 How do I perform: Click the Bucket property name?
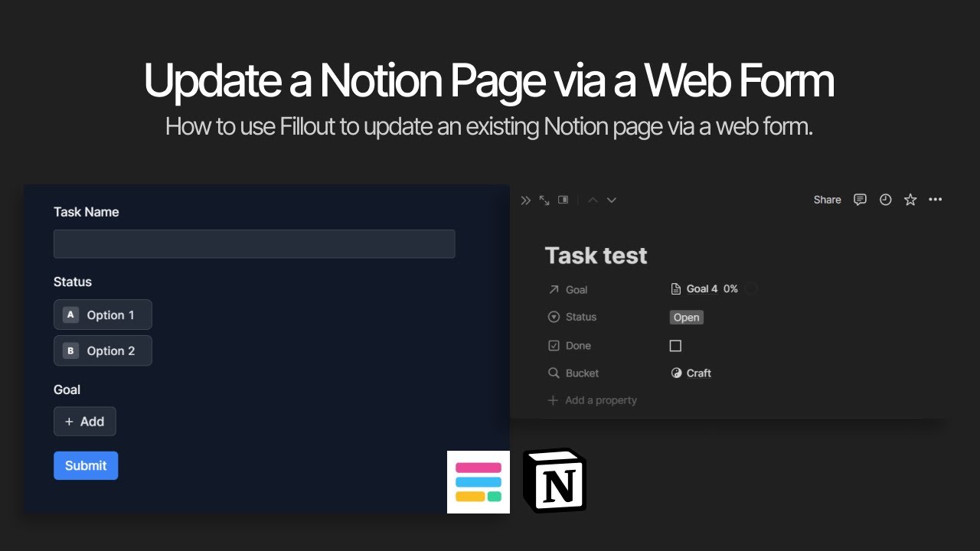[x=582, y=373]
